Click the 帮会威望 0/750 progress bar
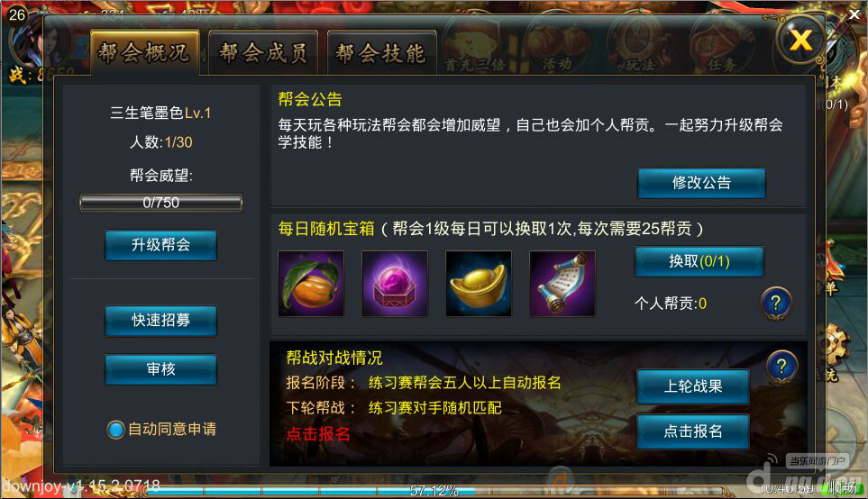 click(x=161, y=203)
